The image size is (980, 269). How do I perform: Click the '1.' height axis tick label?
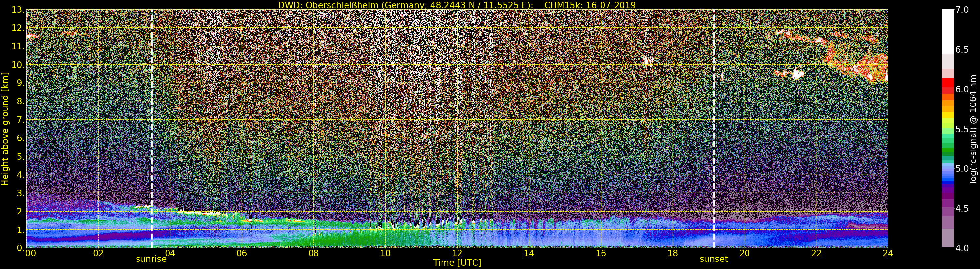[20, 230]
